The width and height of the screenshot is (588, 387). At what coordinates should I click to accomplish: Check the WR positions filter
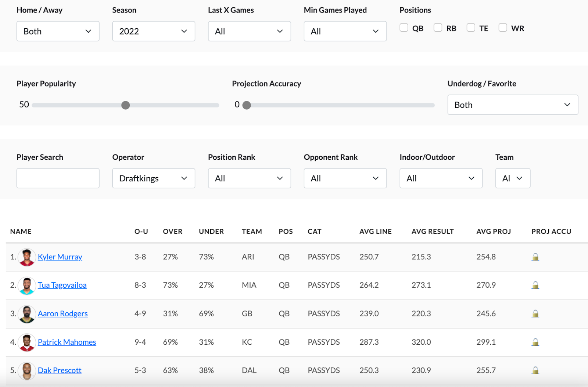[502, 27]
